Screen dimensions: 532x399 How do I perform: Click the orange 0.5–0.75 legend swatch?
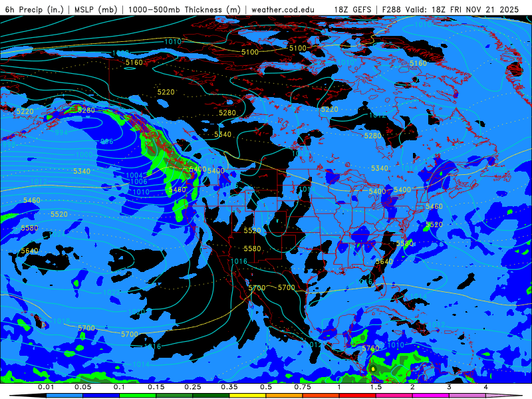point(285,396)
